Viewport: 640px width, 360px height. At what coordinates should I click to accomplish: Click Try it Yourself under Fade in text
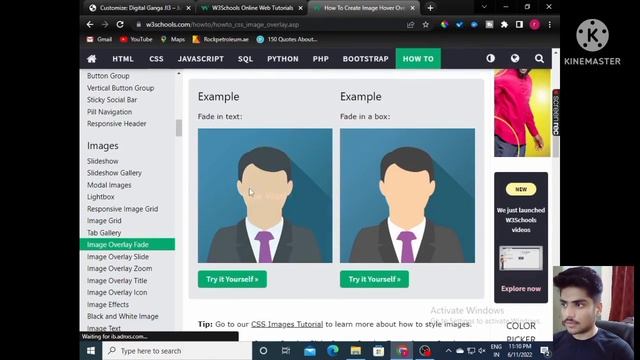coord(232,279)
